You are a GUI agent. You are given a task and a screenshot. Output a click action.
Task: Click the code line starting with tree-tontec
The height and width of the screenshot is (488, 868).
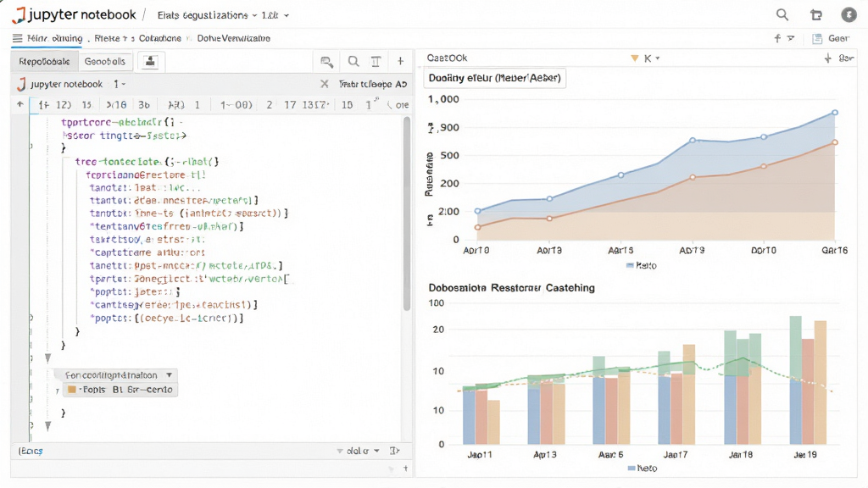point(147,162)
